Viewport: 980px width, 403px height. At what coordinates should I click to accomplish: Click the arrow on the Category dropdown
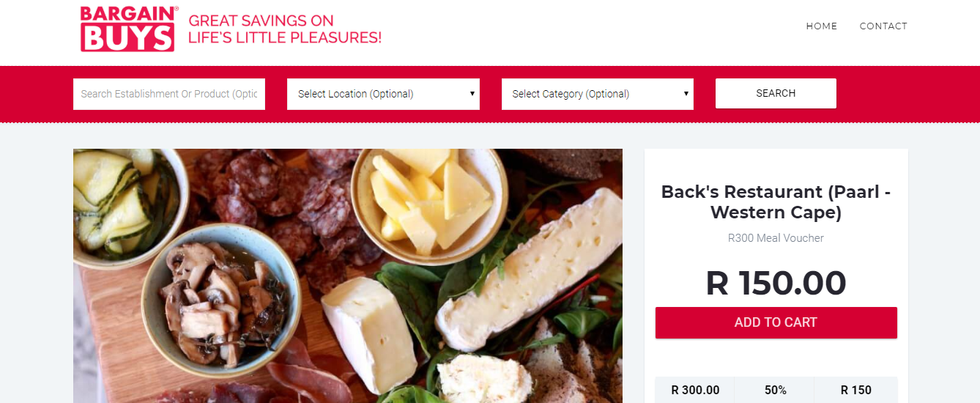[686, 94]
